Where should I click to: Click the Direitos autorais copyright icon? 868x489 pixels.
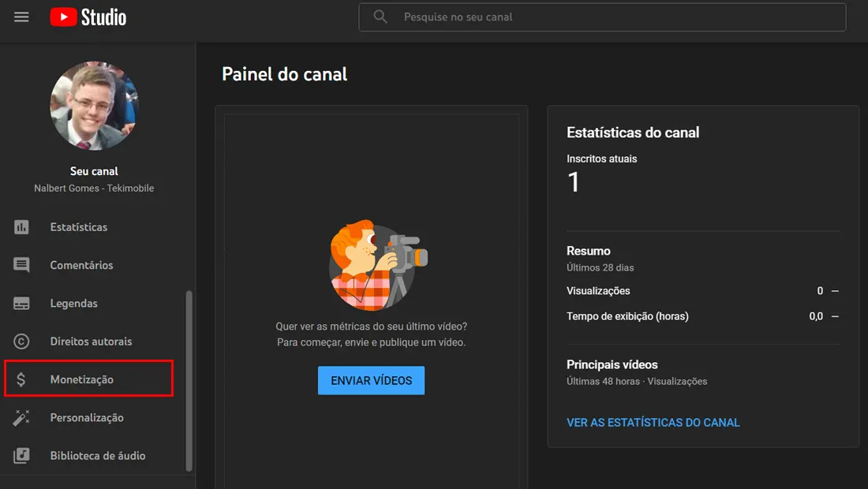(21, 342)
